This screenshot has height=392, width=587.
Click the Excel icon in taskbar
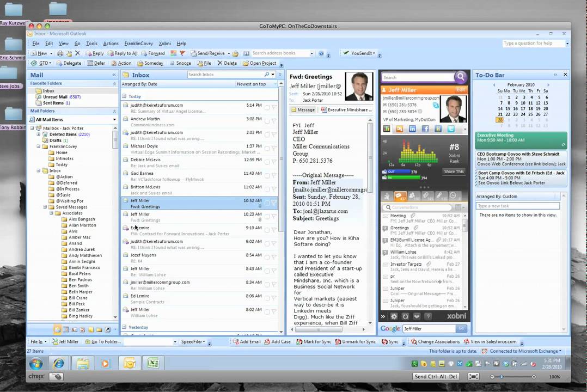pos(152,363)
